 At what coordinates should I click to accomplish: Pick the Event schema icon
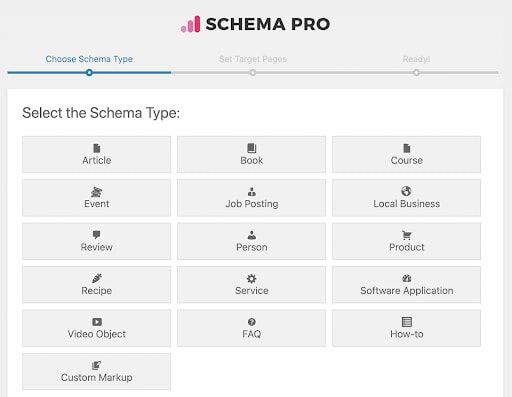pos(97,192)
